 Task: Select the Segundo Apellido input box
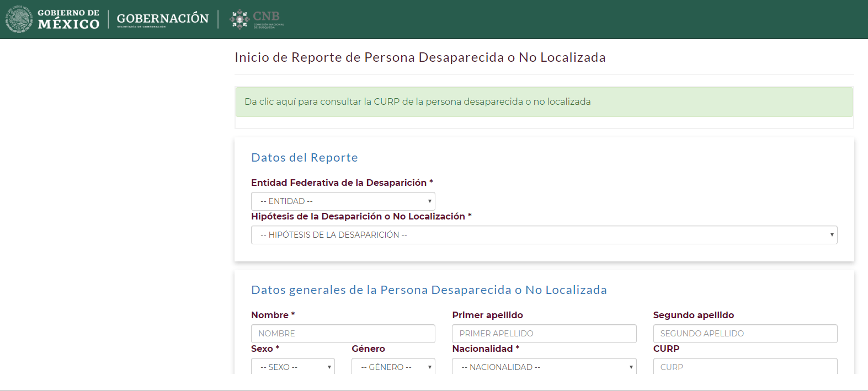(x=745, y=334)
